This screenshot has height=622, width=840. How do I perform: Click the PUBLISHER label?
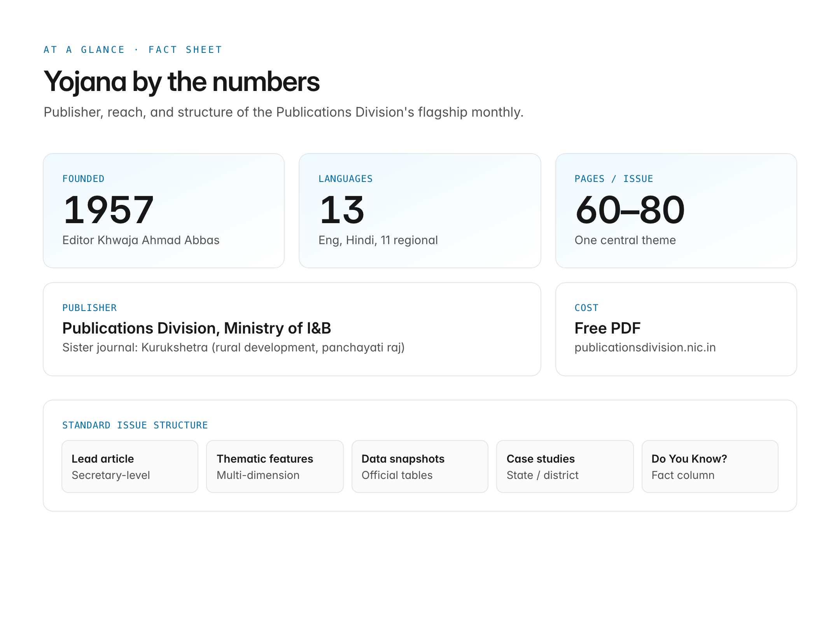pos(89,308)
